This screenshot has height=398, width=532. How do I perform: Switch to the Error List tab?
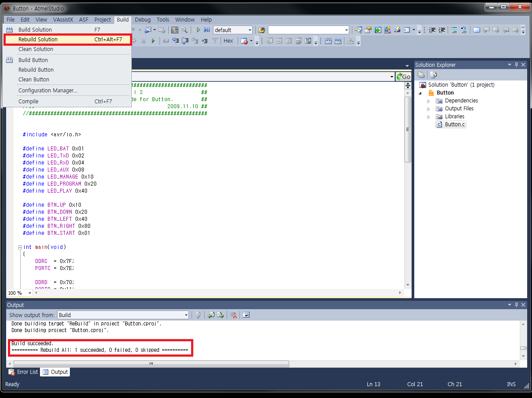tap(23, 372)
